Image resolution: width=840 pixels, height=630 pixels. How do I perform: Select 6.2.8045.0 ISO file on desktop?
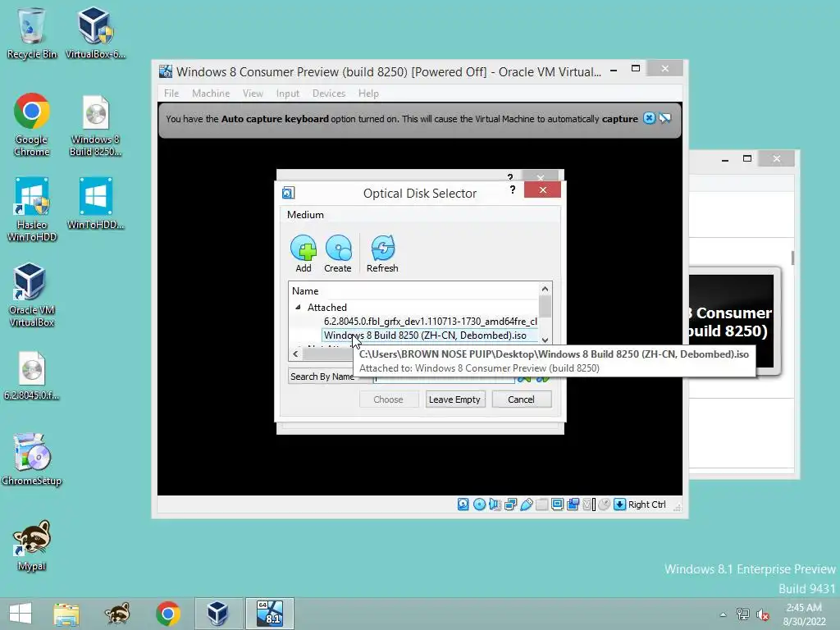(32, 376)
